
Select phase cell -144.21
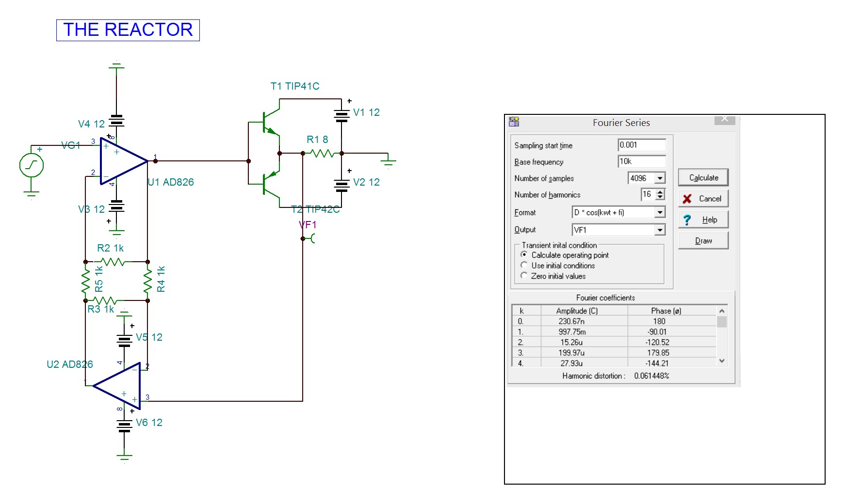pos(672,363)
